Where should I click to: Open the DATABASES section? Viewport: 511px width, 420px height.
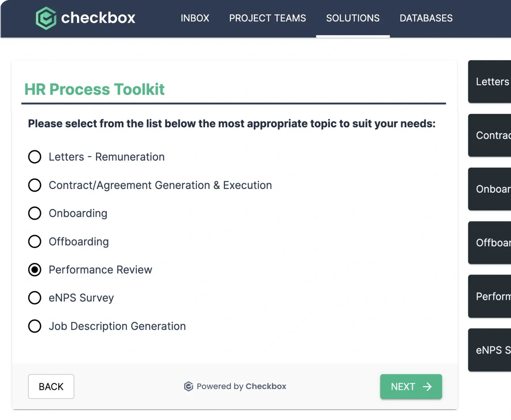click(426, 18)
